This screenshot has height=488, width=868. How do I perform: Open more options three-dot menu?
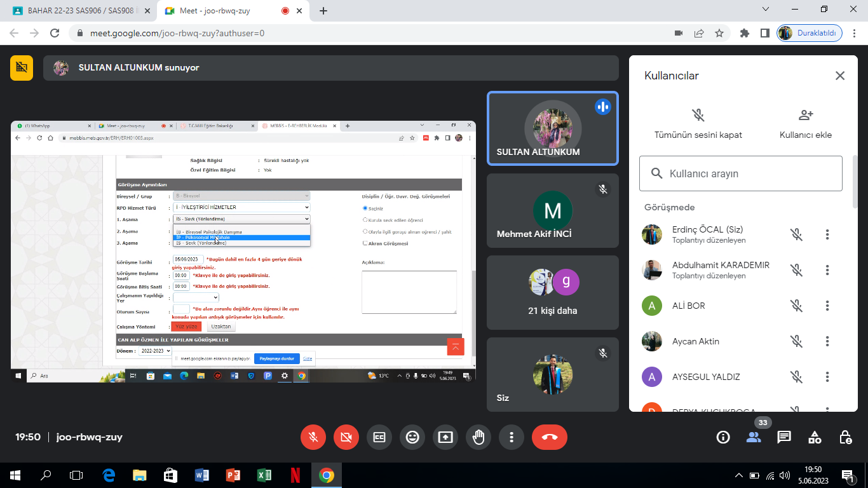pyautogui.click(x=512, y=437)
